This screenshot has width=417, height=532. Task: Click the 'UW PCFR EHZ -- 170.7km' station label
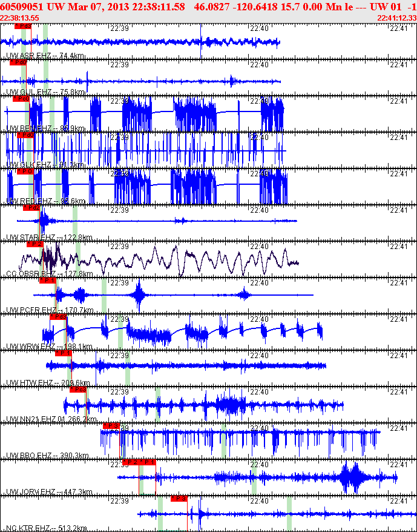[x=50, y=310]
